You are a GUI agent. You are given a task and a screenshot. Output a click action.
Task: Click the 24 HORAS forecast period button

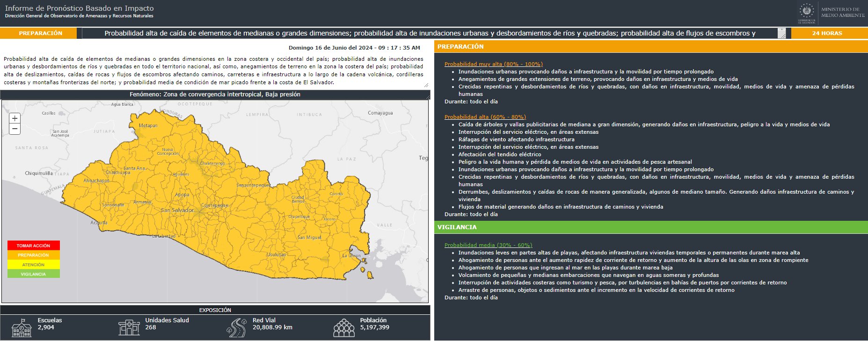point(827,33)
